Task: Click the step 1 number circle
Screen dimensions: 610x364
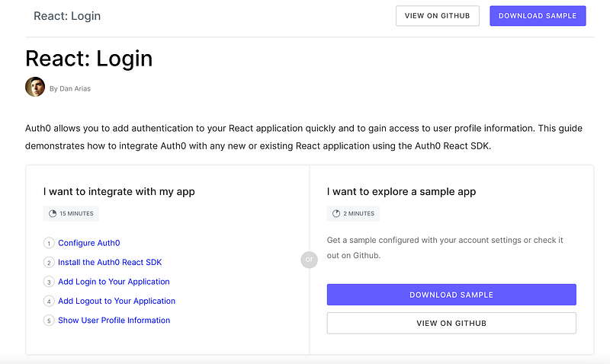Action: coord(49,244)
